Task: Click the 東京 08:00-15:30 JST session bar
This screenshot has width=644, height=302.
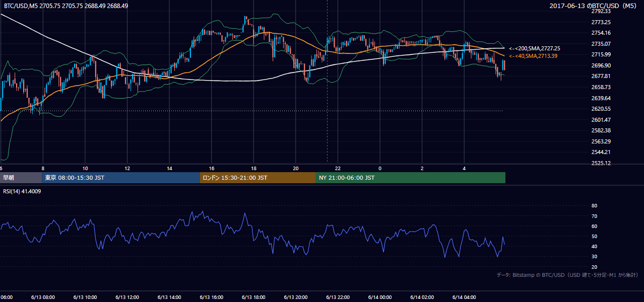Action: tap(121, 178)
